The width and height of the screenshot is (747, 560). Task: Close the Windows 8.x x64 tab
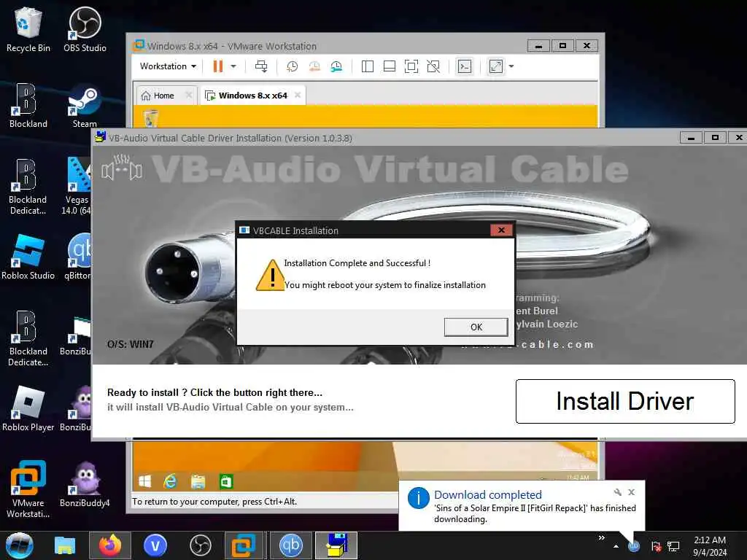(x=298, y=95)
